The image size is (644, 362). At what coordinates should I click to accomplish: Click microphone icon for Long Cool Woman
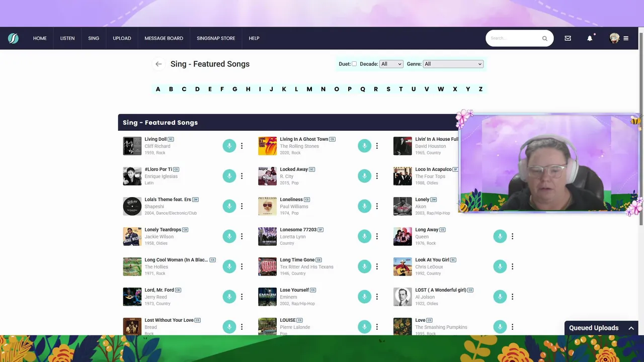tap(229, 266)
